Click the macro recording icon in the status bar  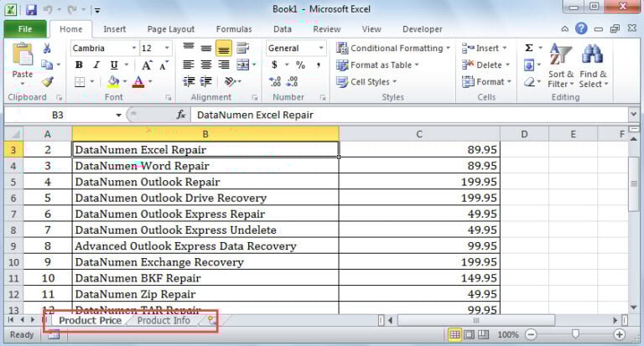(x=54, y=335)
